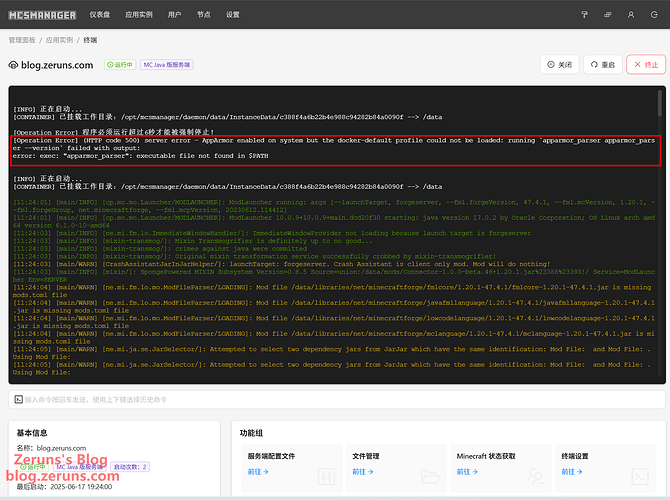Click the 功能组 section heading
Screen dimensions: 670x500
tap(251, 433)
